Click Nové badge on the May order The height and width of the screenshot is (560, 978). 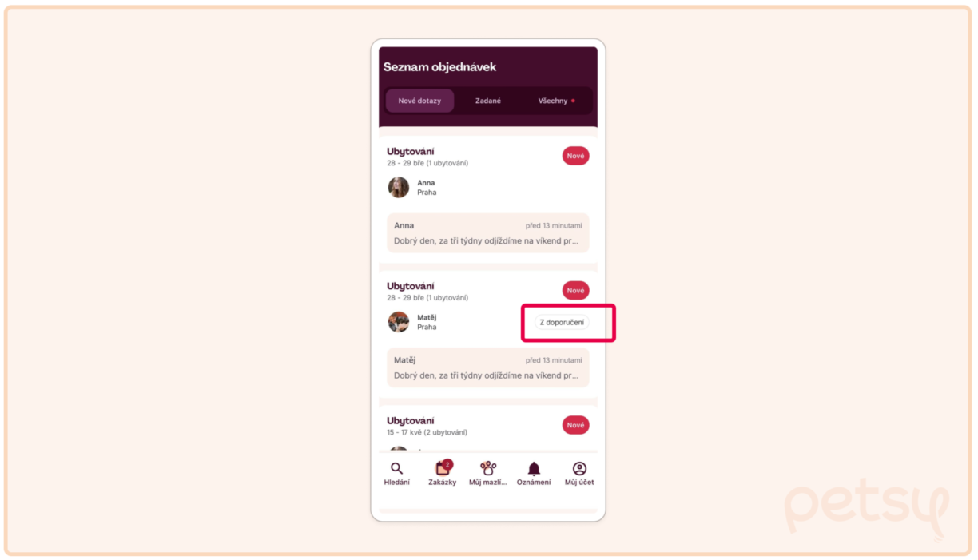575,425
